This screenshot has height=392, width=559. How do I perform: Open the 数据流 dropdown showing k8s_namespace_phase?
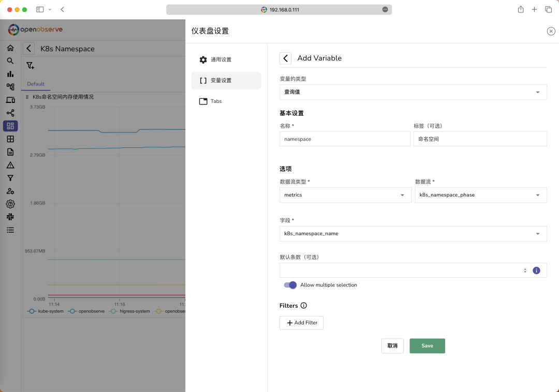(x=480, y=195)
